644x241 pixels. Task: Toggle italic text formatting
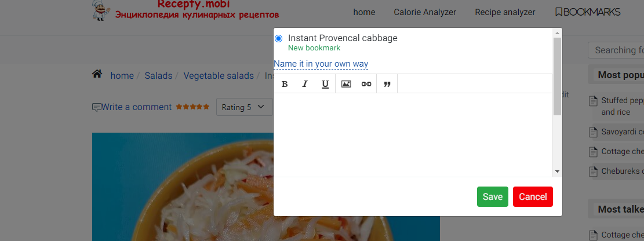point(305,84)
